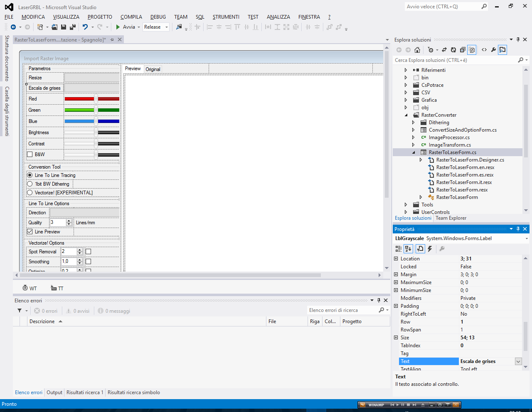Click the New Project toolbar icon

[x=40, y=27]
